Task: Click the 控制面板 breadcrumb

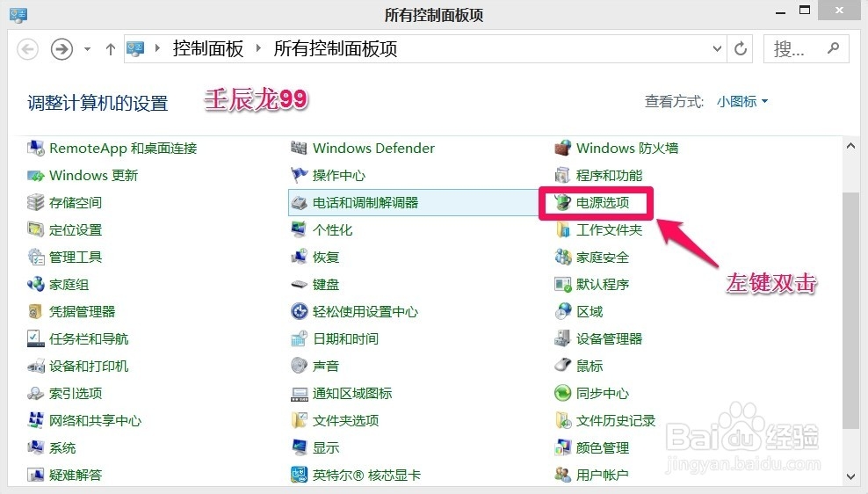Action: pos(207,48)
